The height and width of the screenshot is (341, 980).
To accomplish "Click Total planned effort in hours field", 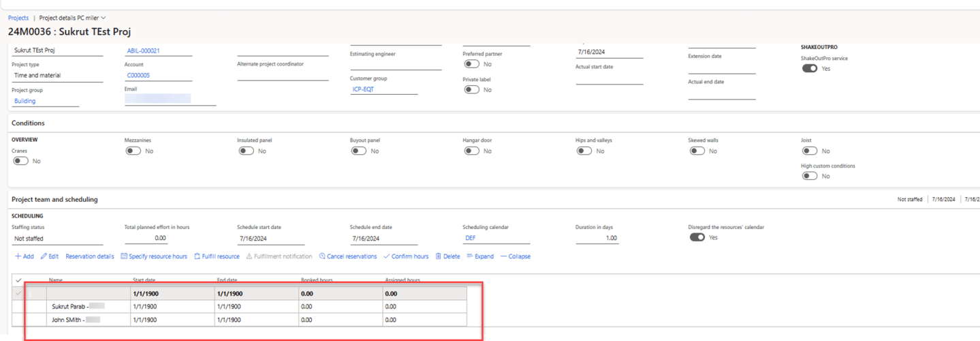I will [x=146, y=239].
